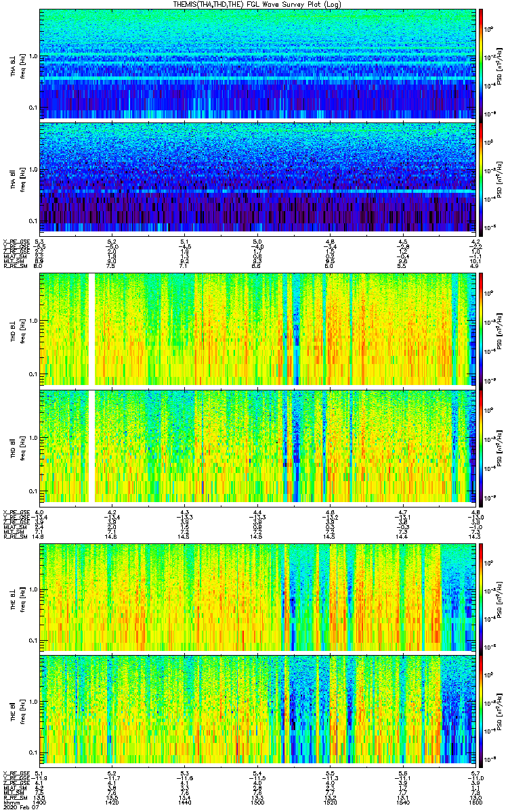This screenshot has width=508, height=812.
Task: Click the '1420' time axis label
Action: 112,802
